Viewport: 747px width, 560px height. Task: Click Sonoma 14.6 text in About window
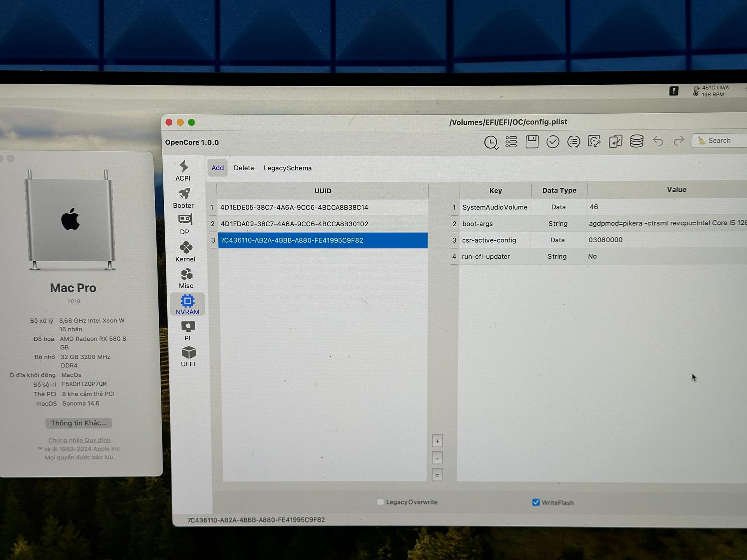(81, 403)
